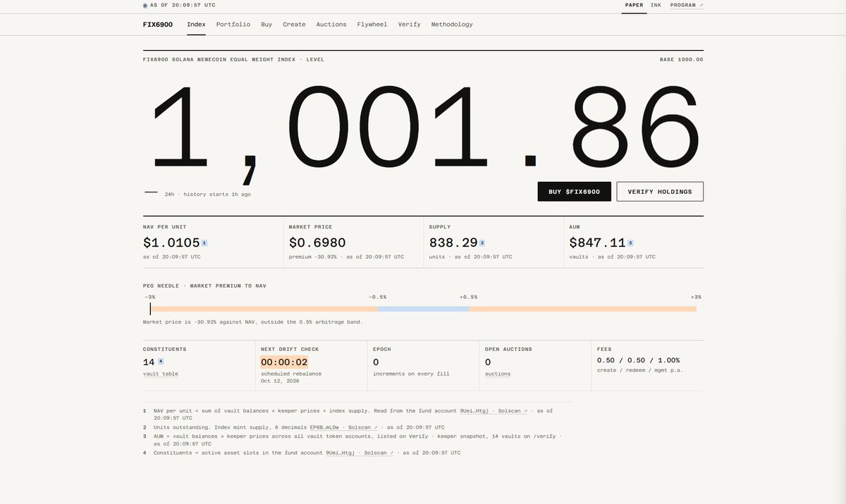Click the BASE 1000.00 label
The image size is (846, 504).
[x=681, y=59]
